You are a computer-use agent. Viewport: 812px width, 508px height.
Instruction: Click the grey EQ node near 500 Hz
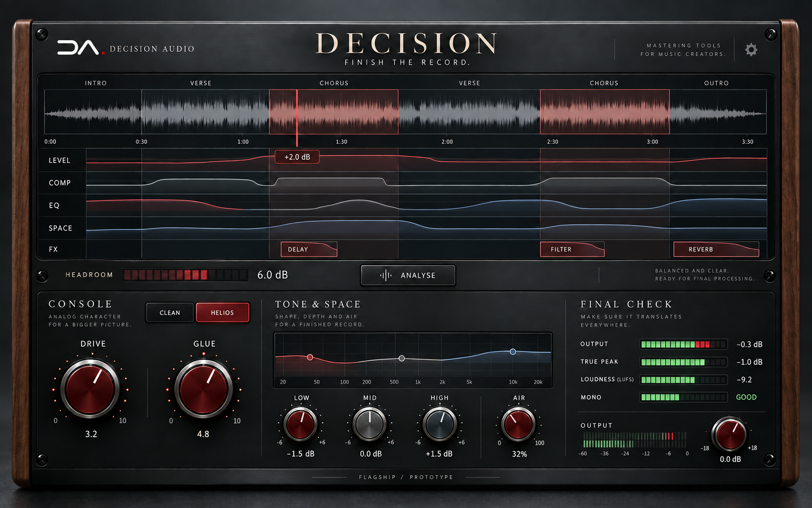click(402, 358)
